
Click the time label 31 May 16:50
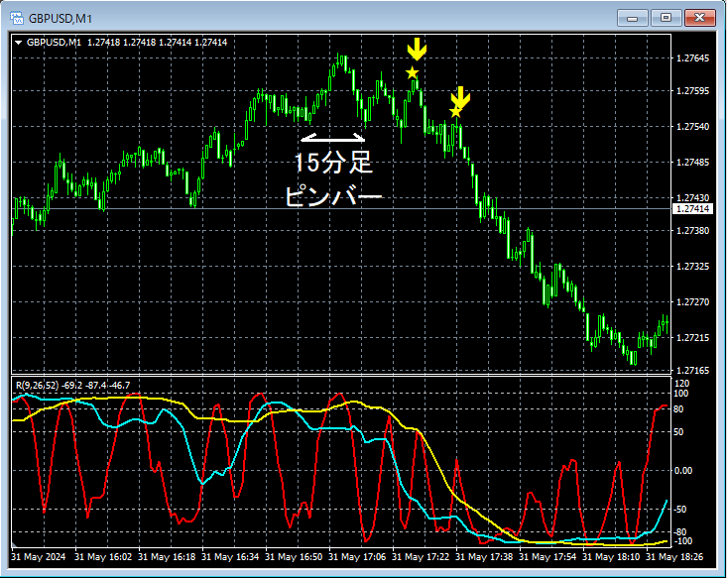tap(294, 556)
